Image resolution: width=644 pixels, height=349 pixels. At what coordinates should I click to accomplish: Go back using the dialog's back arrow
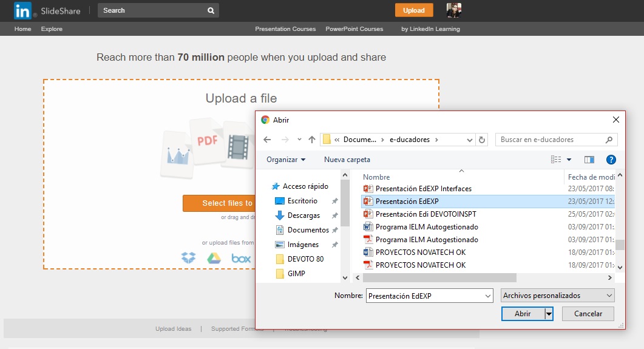267,140
